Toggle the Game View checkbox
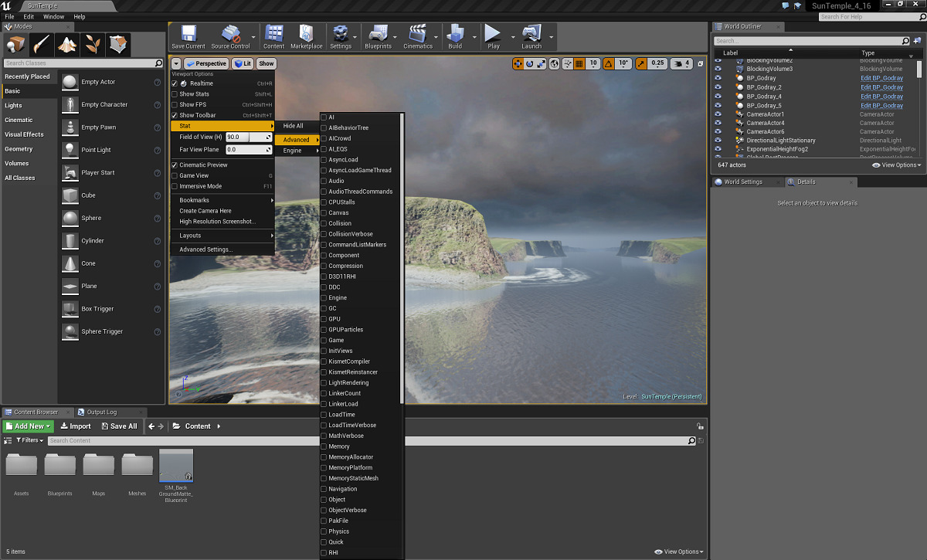The width and height of the screenshot is (927, 560). (175, 175)
